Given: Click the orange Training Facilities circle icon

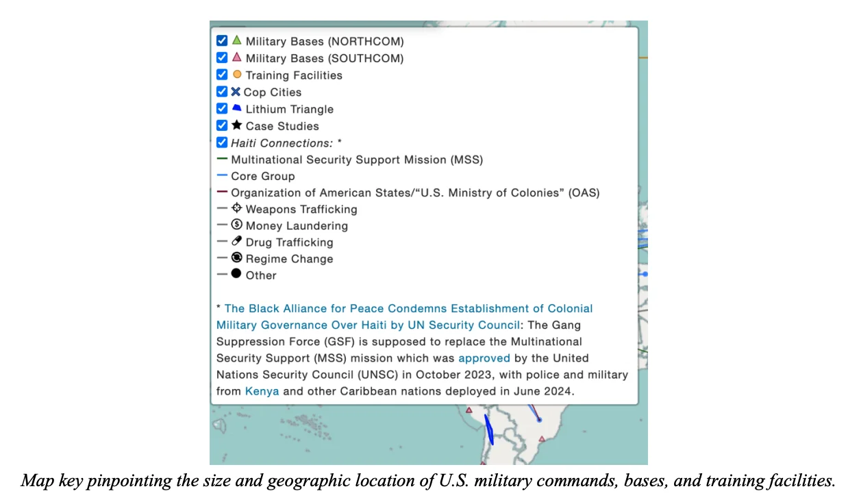Looking at the screenshot, I should [237, 75].
